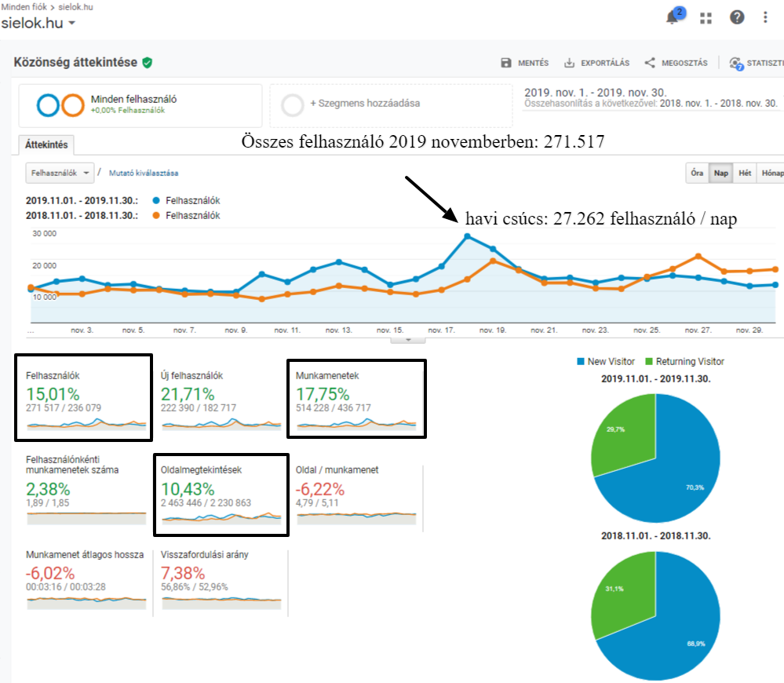Click the Megosztás share icon
Image resolution: width=784 pixels, height=683 pixels.
pyautogui.click(x=650, y=63)
